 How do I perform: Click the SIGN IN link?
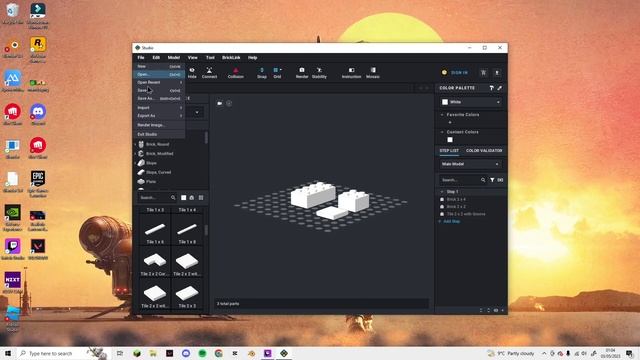pos(459,73)
